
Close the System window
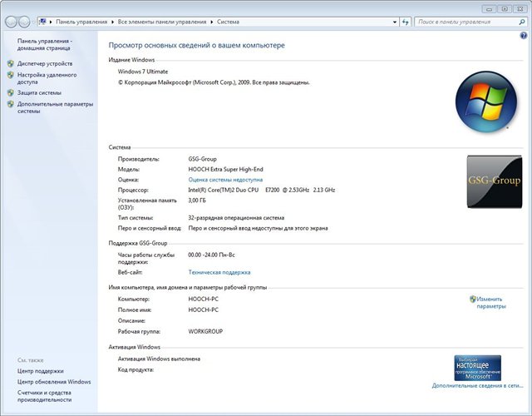click(520, 9)
